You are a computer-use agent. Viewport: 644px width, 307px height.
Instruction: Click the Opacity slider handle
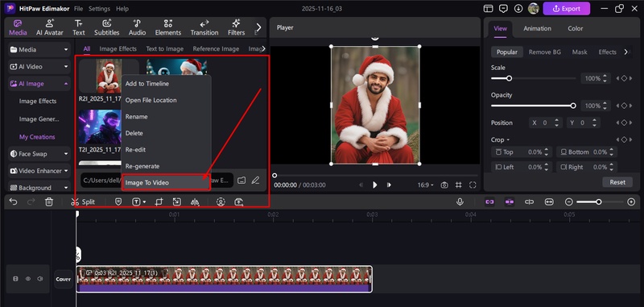coord(573,106)
